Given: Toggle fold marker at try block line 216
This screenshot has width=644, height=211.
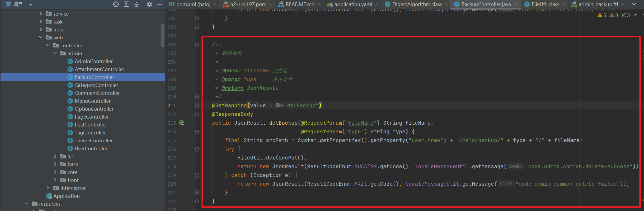Looking at the screenshot, I should [197, 149].
